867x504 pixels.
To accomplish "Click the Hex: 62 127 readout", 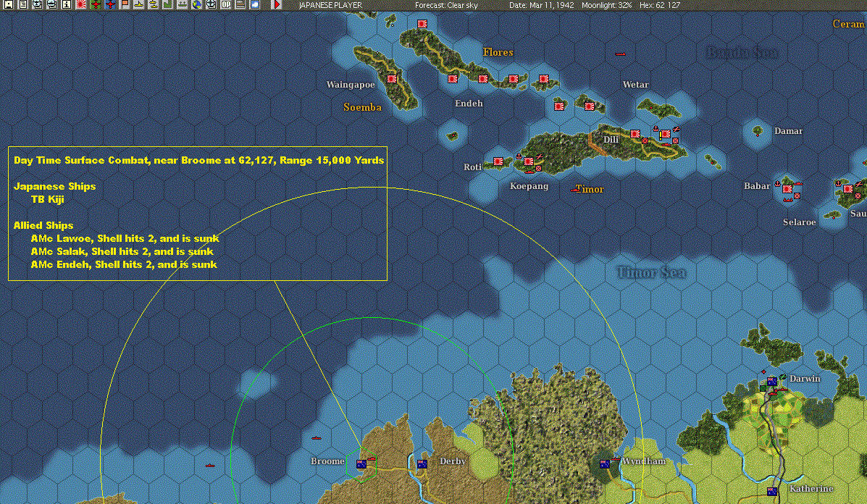I will 660,5.
